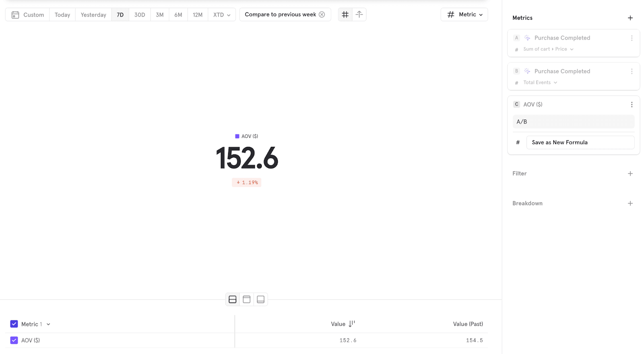
Task: Switch to the Yesterday date range
Action: pos(93,15)
